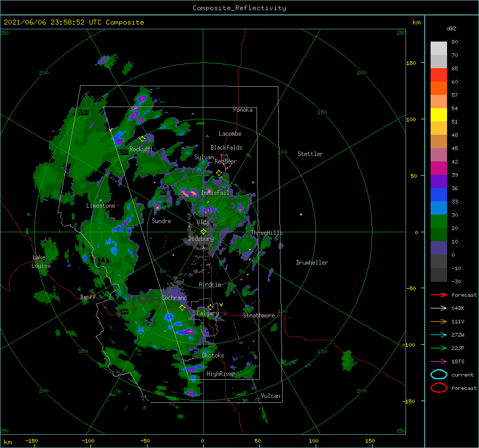Click the Sundre city label
Screen dimensions: 479x448
click(x=161, y=221)
